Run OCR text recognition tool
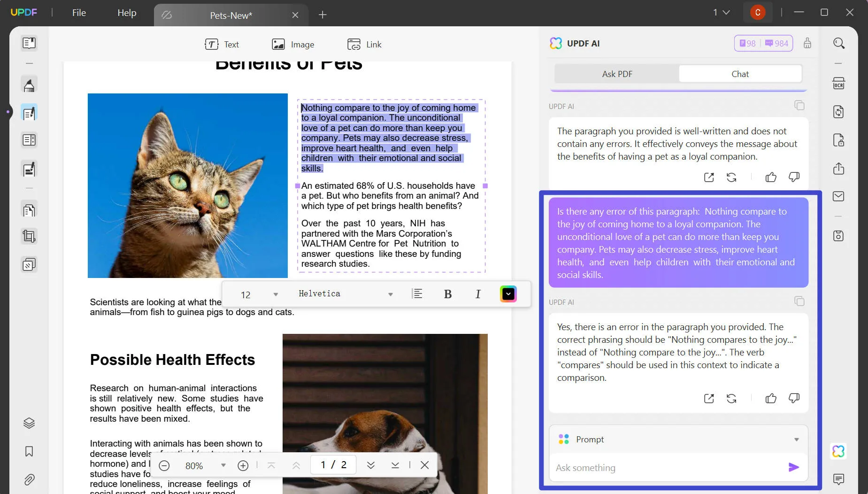The image size is (868, 494). pos(839,84)
